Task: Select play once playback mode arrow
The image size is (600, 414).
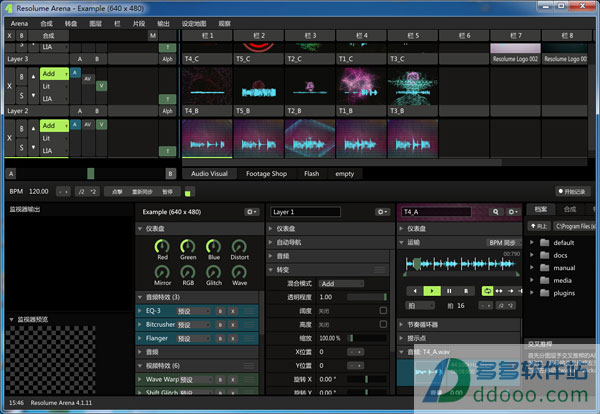Action: point(511,291)
